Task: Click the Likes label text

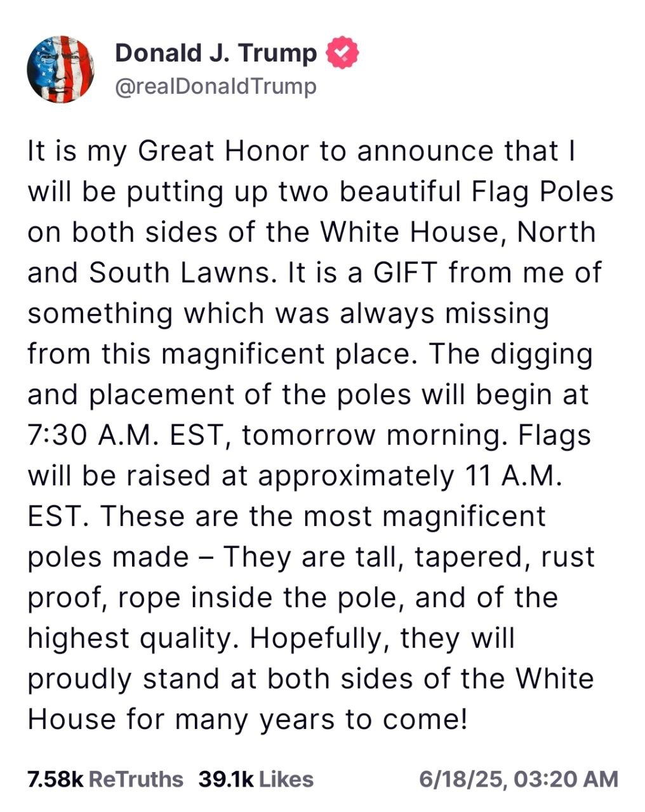Action: coord(286,779)
